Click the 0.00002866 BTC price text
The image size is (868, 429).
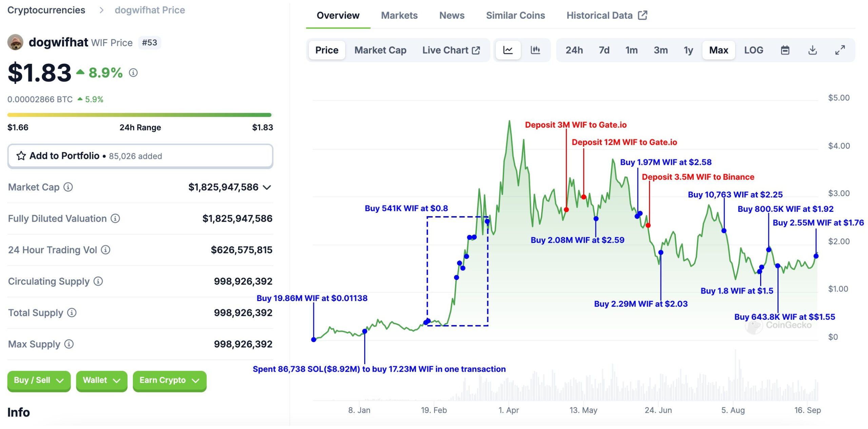[40, 99]
